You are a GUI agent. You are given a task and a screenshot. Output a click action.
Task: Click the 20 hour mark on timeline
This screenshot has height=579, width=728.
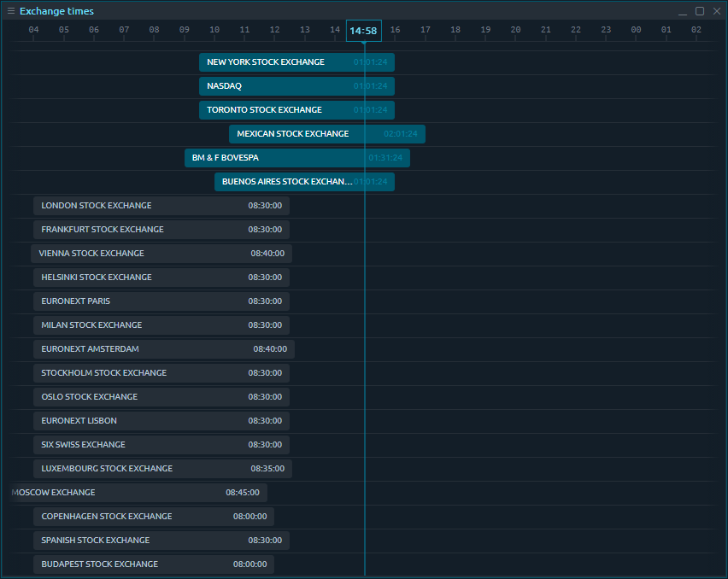pos(515,30)
